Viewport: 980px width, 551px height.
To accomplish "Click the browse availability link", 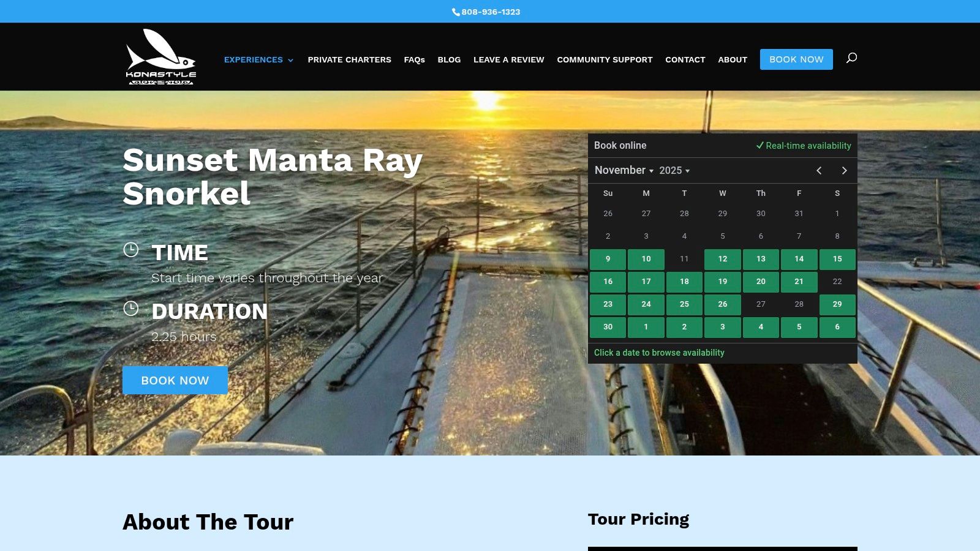I will pos(658,353).
